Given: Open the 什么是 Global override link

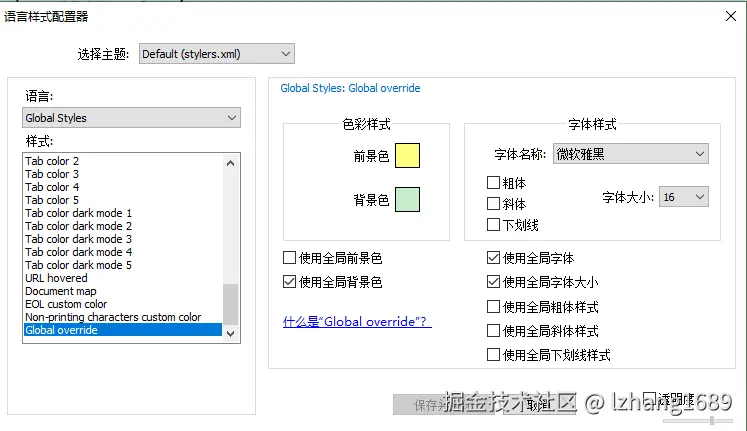Looking at the screenshot, I should tap(357, 321).
